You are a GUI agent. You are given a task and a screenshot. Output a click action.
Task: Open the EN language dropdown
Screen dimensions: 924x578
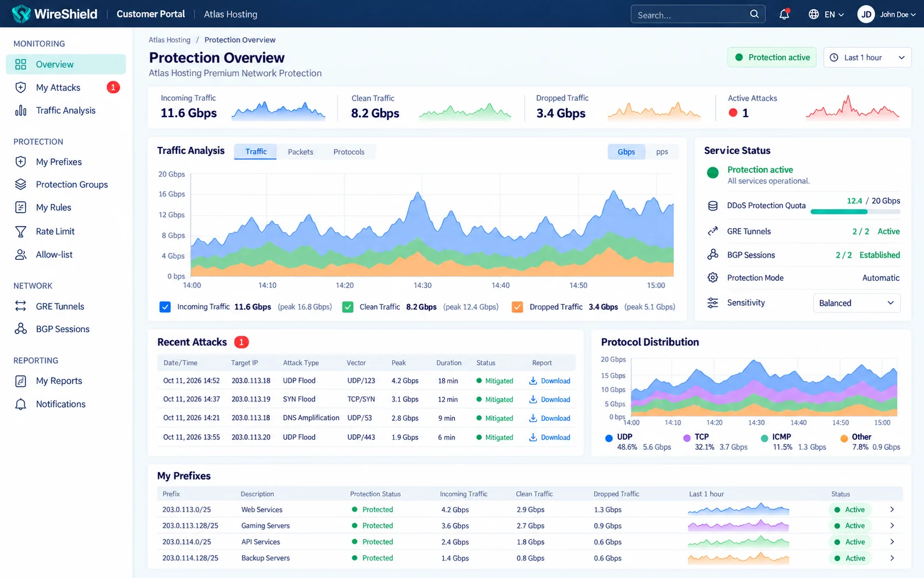point(827,14)
